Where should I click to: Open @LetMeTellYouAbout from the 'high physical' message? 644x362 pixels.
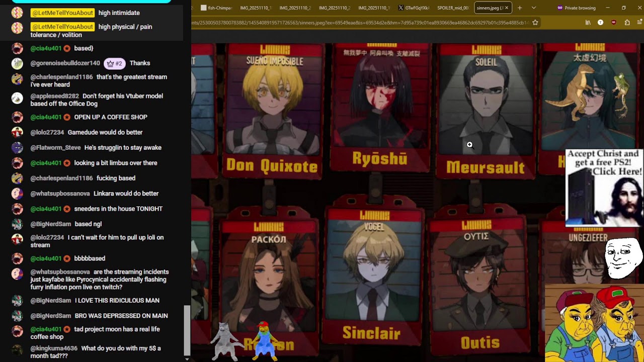click(x=62, y=27)
